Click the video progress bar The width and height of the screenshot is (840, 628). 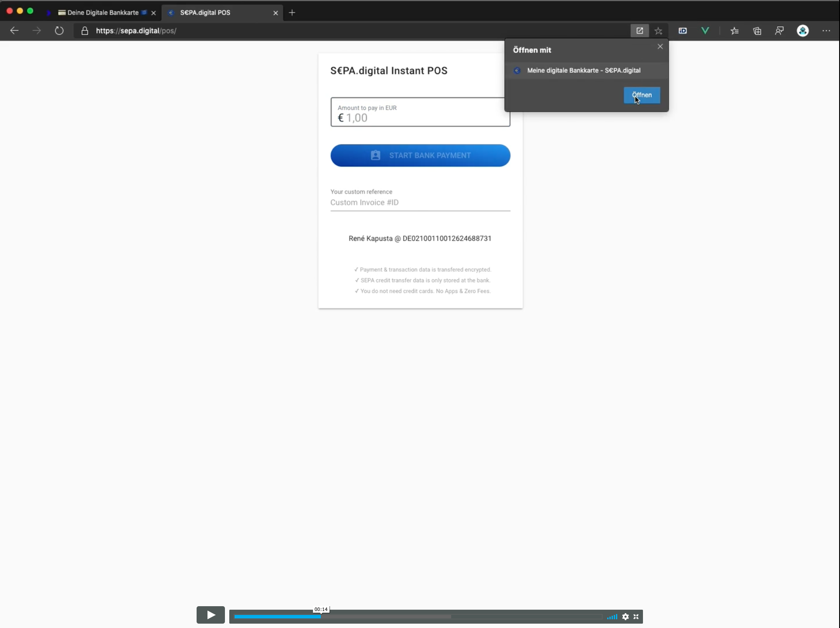tap(418, 617)
